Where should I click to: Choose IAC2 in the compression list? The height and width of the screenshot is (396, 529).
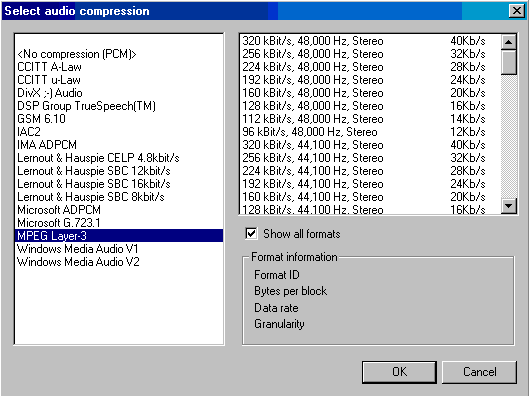click(x=119, y=132)
